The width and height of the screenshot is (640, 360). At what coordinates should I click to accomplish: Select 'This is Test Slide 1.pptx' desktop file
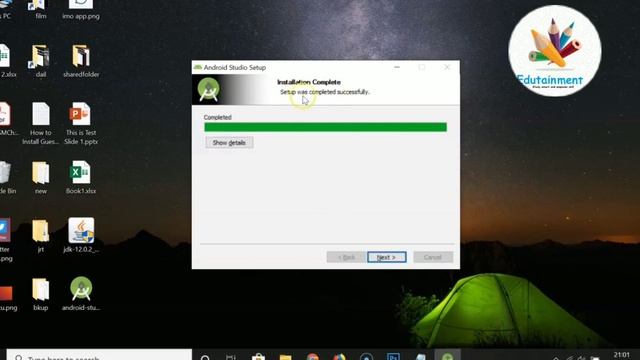coord(81,124)
